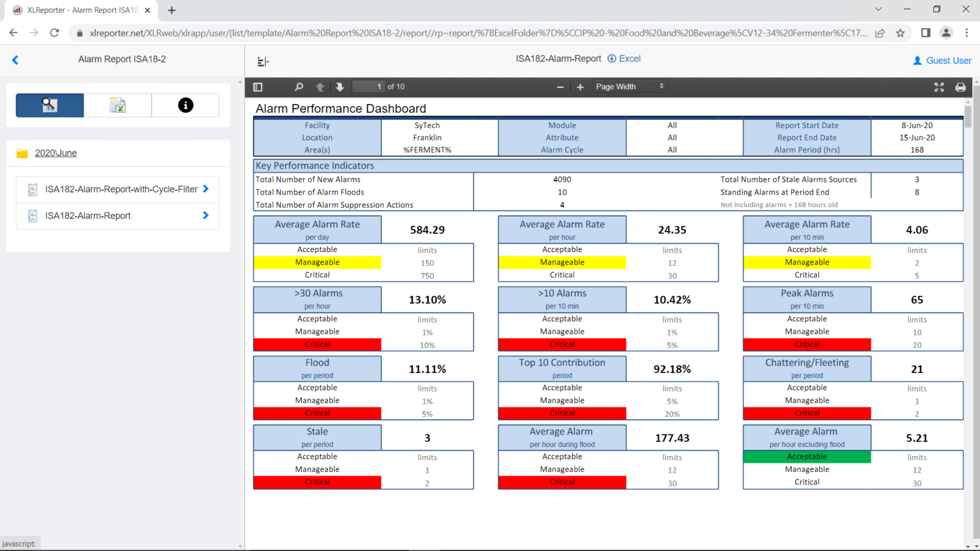
Task: Click the Excel download link
Action: [x=624, y=59]
